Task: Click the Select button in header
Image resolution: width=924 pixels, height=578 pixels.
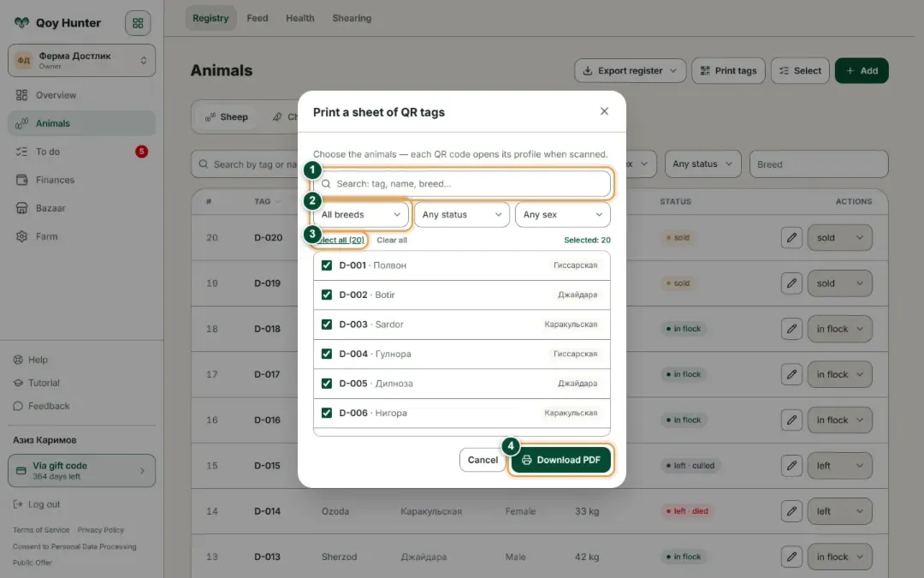Action: [x=800, y=71]
